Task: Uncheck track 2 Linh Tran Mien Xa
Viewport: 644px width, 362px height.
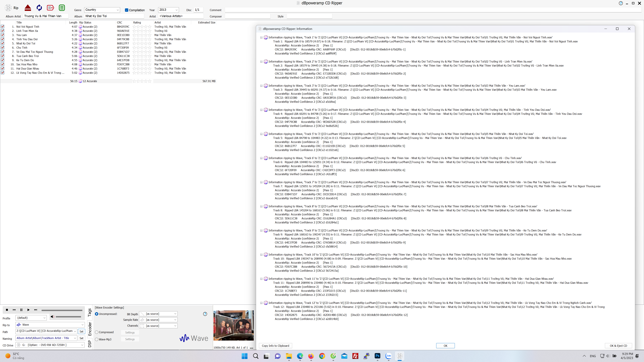Action: [3, 31]
